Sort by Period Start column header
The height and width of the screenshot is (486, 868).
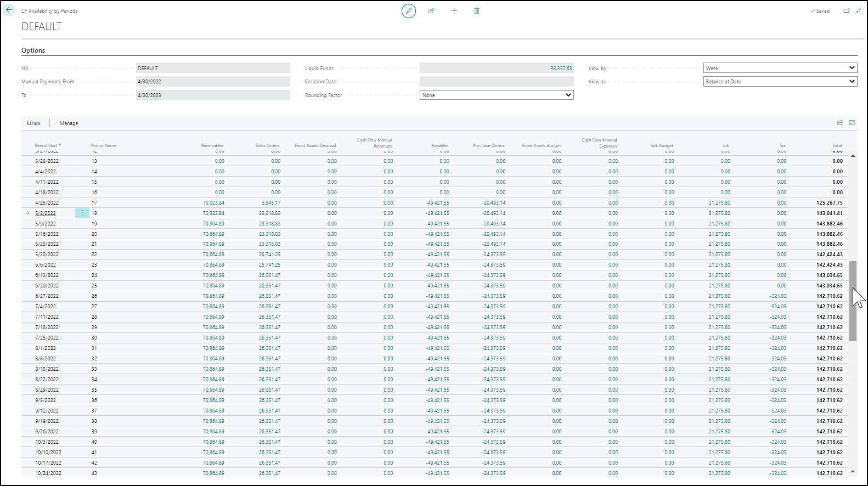tap(48, 145)
